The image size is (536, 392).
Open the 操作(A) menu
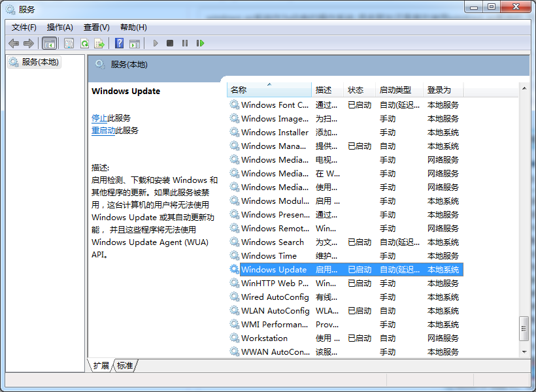60,27
